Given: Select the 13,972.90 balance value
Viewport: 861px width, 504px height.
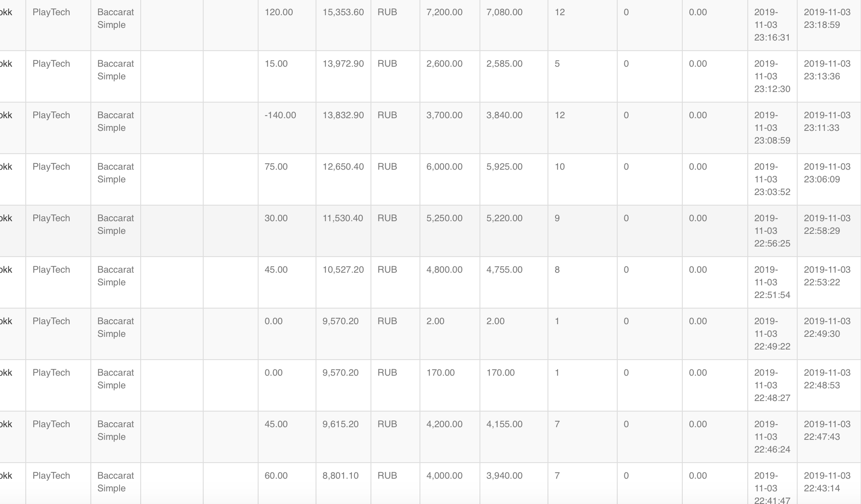Looking at the screenshot, I should click(343, 64).
